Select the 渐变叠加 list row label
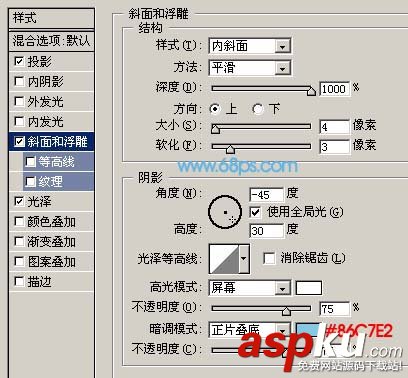Viewport: 408px width, 378px height. 52,241
